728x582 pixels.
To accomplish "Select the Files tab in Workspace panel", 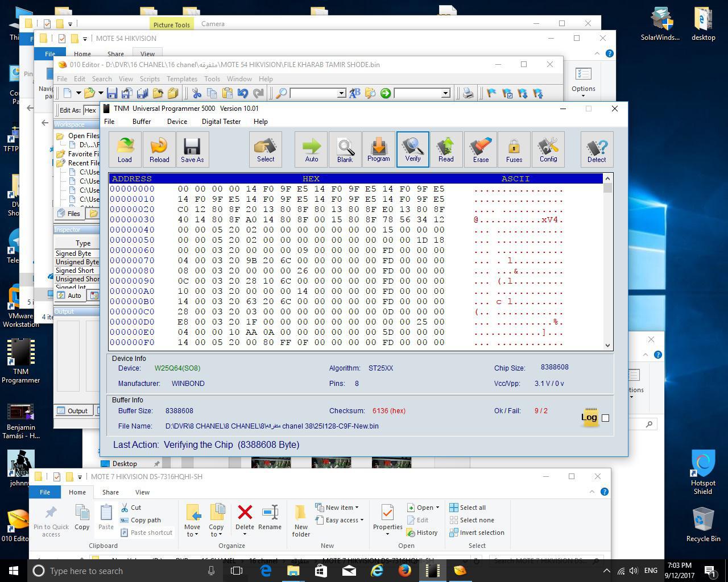I will [69, 214].
